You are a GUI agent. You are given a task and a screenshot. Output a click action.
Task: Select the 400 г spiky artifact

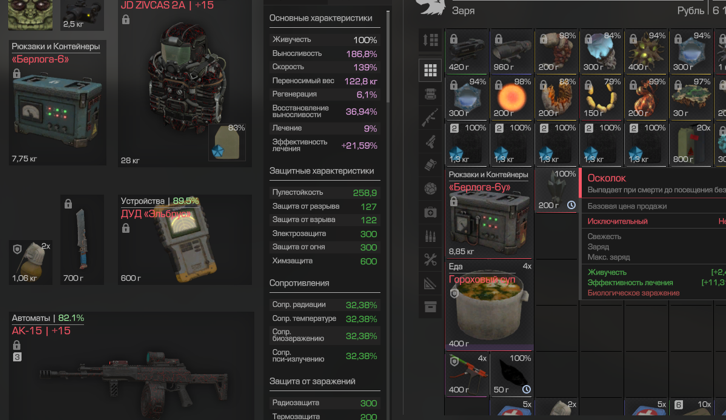[x=645, y=52]
